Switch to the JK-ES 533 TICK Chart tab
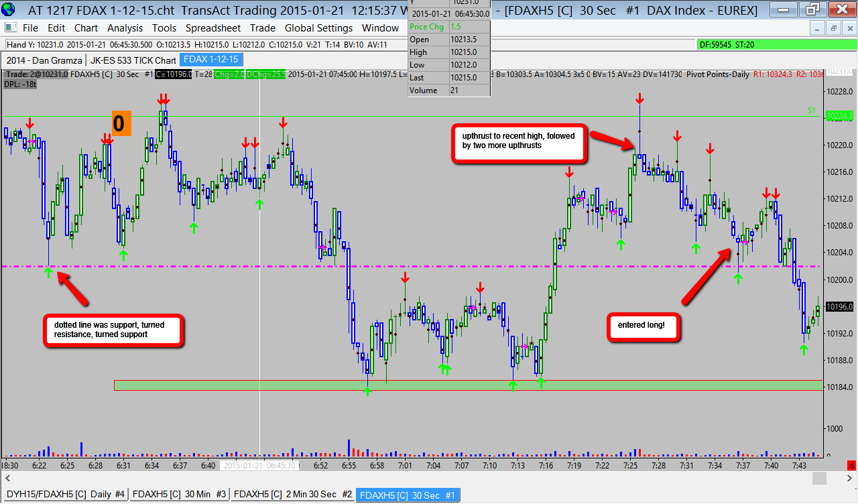This screenshot has height=504, width=858. click(x=133, y=60)
